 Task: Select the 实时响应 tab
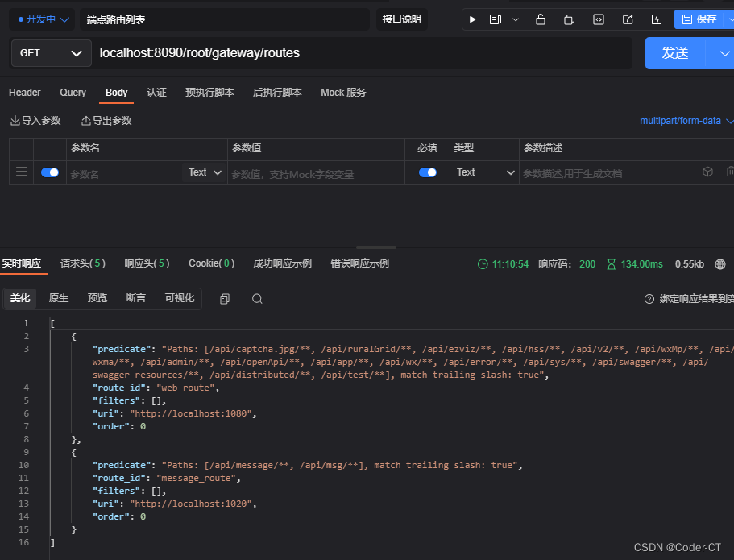[x=22, y=263]
